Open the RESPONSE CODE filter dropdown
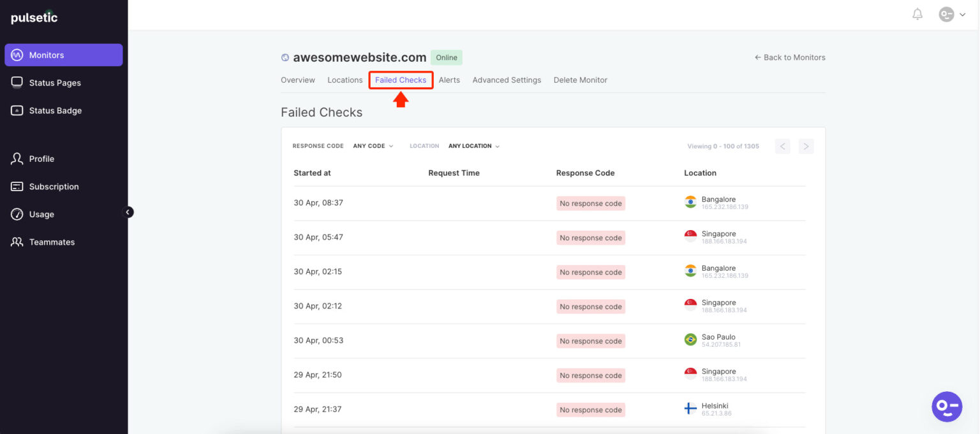 pos(373,146)
